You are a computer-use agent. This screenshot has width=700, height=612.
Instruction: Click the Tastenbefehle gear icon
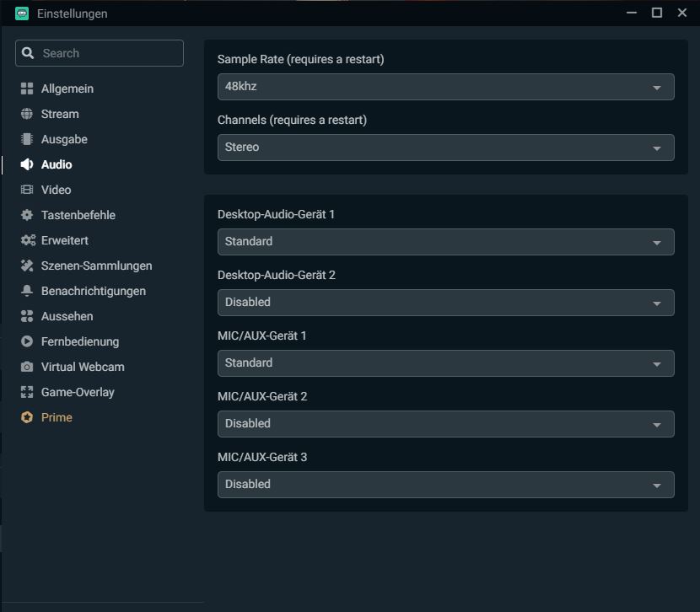pyautogui.click(x=27, y=215)
